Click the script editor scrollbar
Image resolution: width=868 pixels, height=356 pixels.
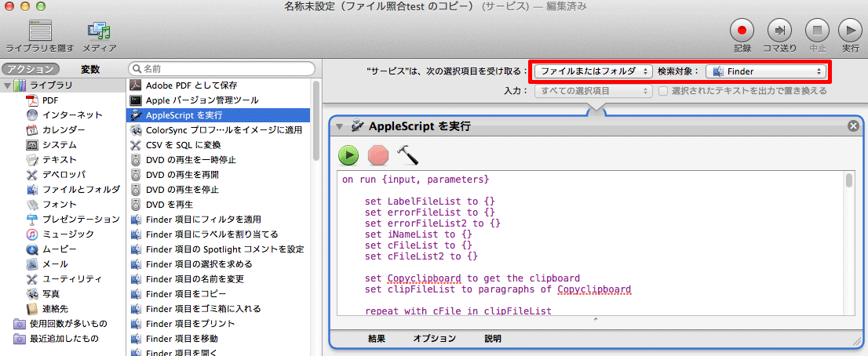click(849, 181)
